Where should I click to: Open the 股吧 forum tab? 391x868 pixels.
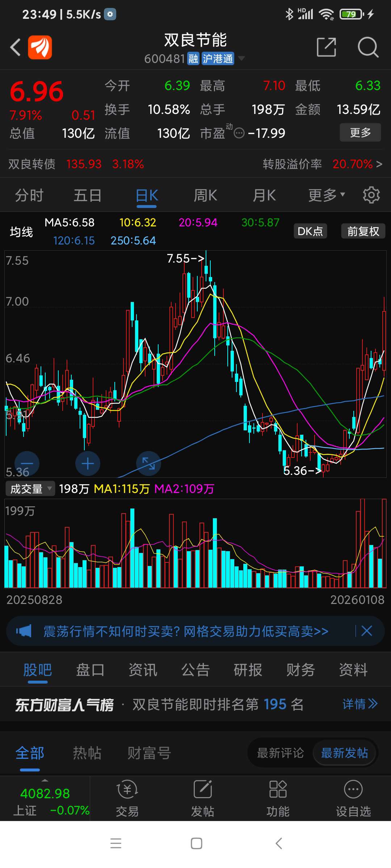pos(38,670)
